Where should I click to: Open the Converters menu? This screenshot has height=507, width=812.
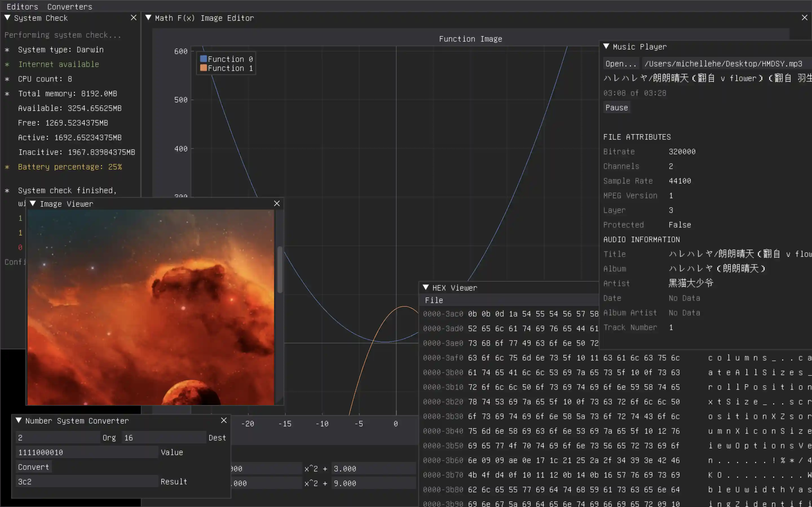(x=69, y=6)
